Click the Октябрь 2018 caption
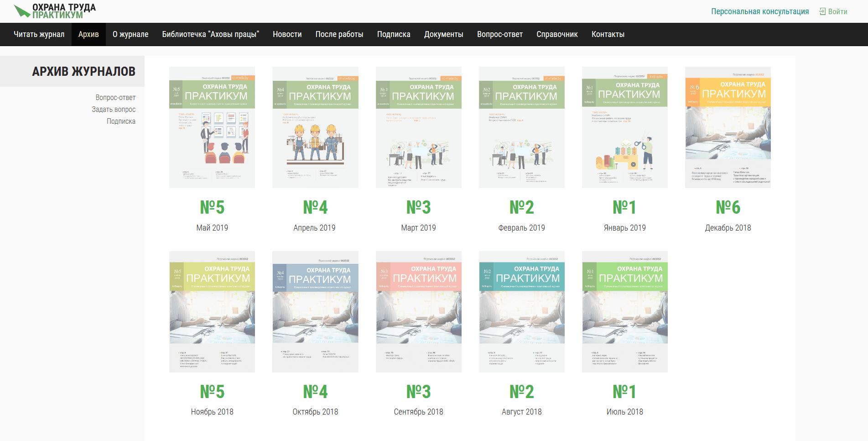868x441 pixels. click(x=315, y=412)
